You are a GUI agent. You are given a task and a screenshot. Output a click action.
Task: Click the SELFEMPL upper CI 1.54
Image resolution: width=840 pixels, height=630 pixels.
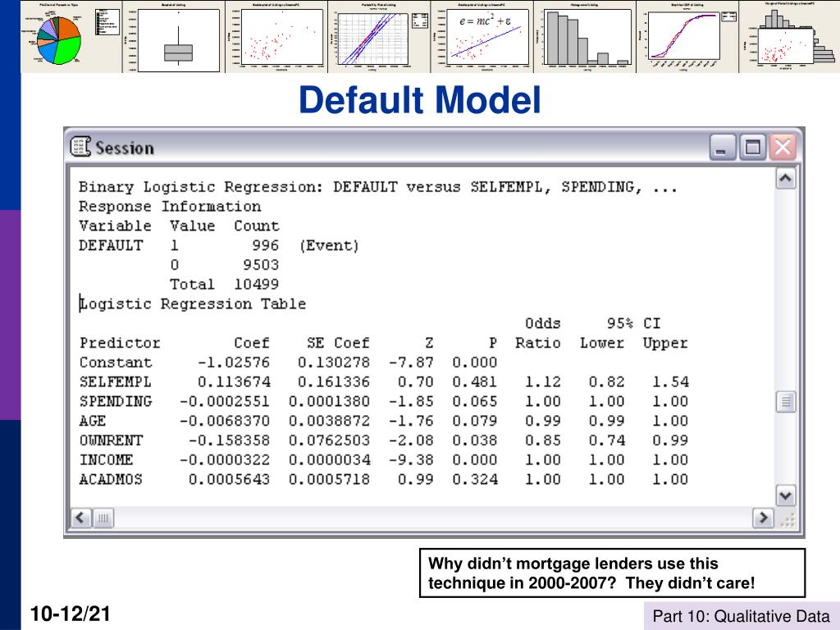pyautogui.click(x=670, y=382)
